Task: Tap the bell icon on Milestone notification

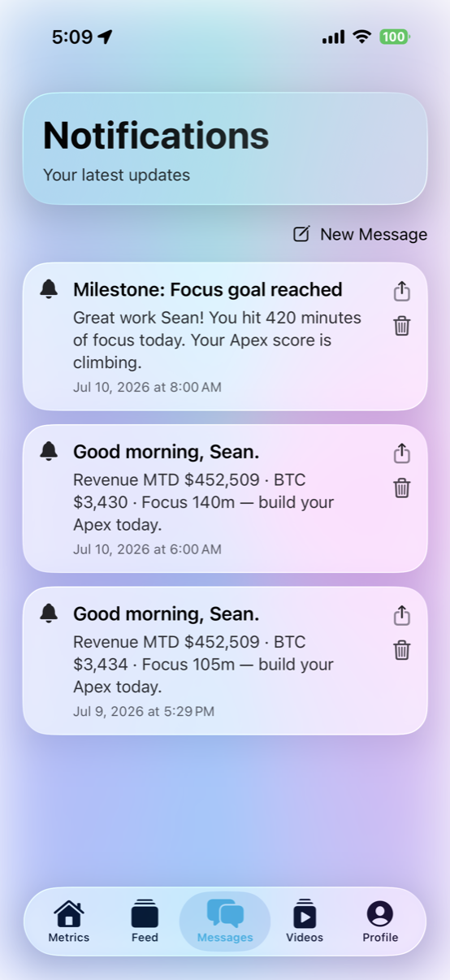Action: [x=49, y=288]
